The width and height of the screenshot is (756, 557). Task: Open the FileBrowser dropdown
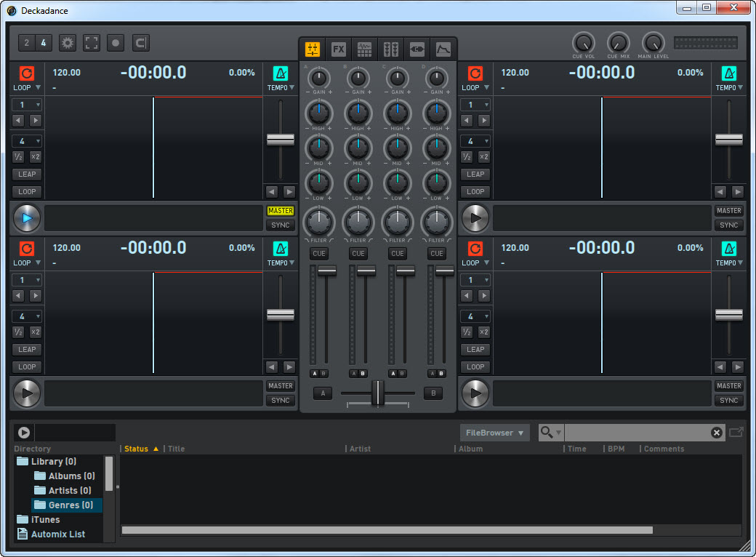tap(494, 433)
